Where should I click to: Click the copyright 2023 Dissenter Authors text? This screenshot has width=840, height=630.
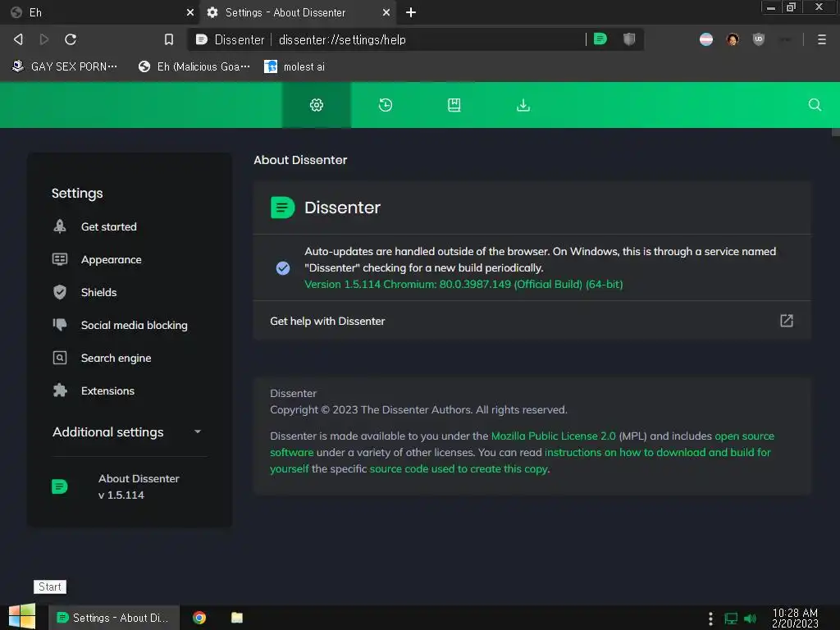click(x=418, y=409)
